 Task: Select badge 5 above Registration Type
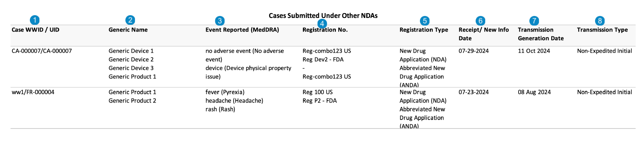(425, 21)
